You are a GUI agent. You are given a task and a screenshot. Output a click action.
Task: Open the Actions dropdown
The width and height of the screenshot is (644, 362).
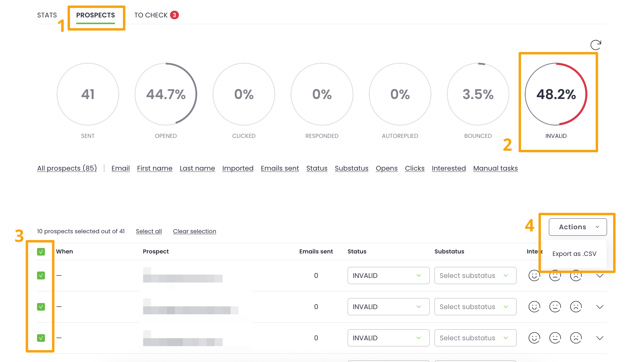coord(577,227)
